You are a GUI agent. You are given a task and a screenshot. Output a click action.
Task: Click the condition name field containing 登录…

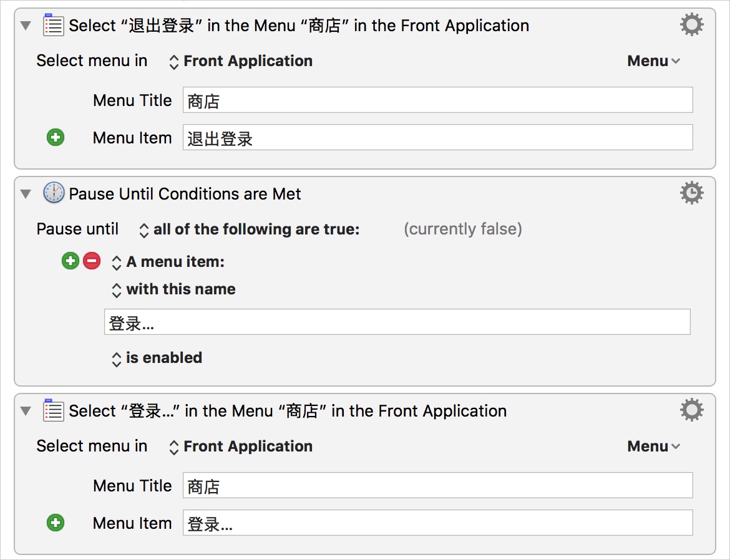[397, 322]
